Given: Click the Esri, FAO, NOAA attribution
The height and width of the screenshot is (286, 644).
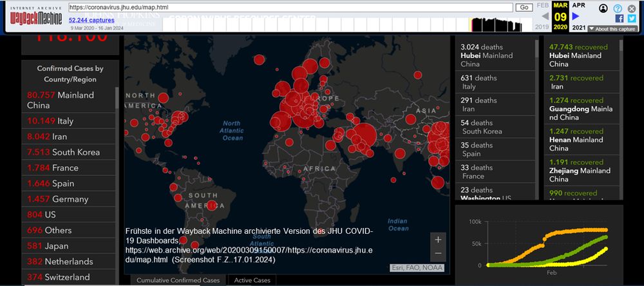Looking at the screenshot, I should click(x=417, y=268).
